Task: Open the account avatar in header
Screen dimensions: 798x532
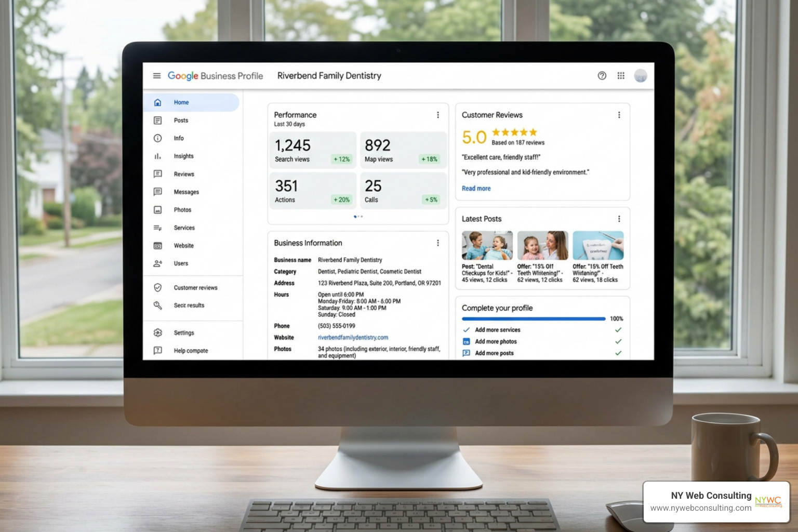Action: click(641, 76)
